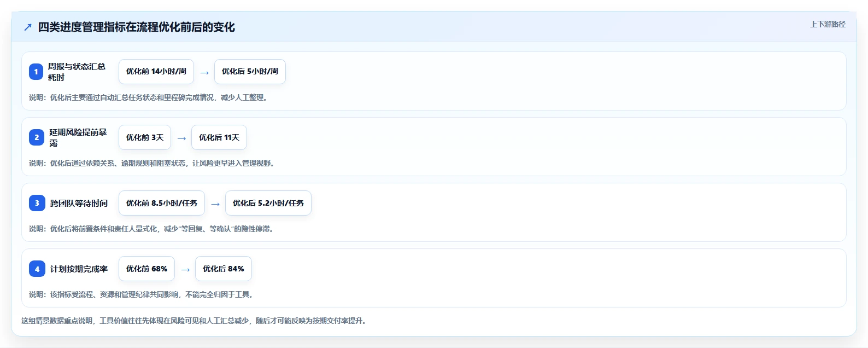Click the 上下游路径 label in the header
868x348 pixels.
tap(828, 25)
